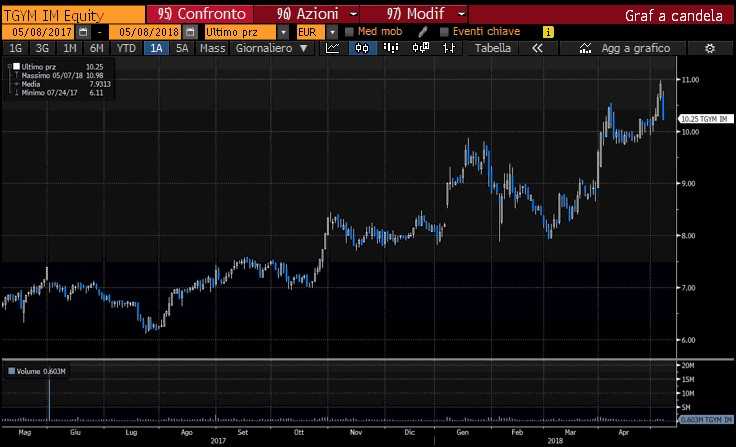The height and width of the screenshot is (447, 736).
Task: Toggle the Volume legend series box
Action: pyautogui.click(x=12, y=371)
